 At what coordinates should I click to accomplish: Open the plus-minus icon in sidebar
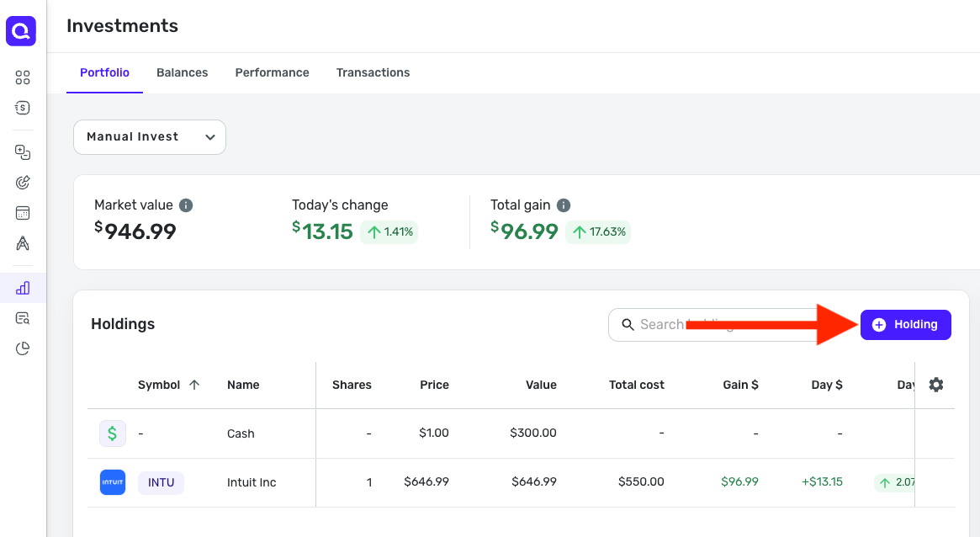(23, 152)
